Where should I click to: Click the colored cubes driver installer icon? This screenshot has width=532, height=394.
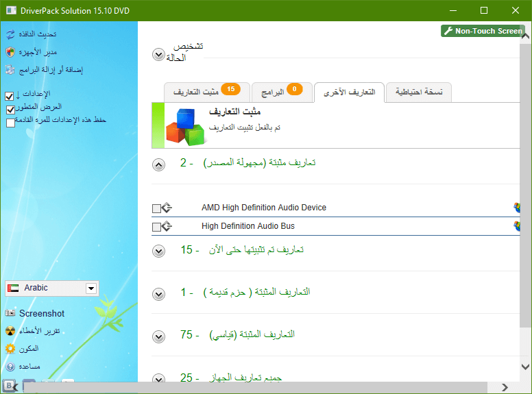click(x=185, y=127)
